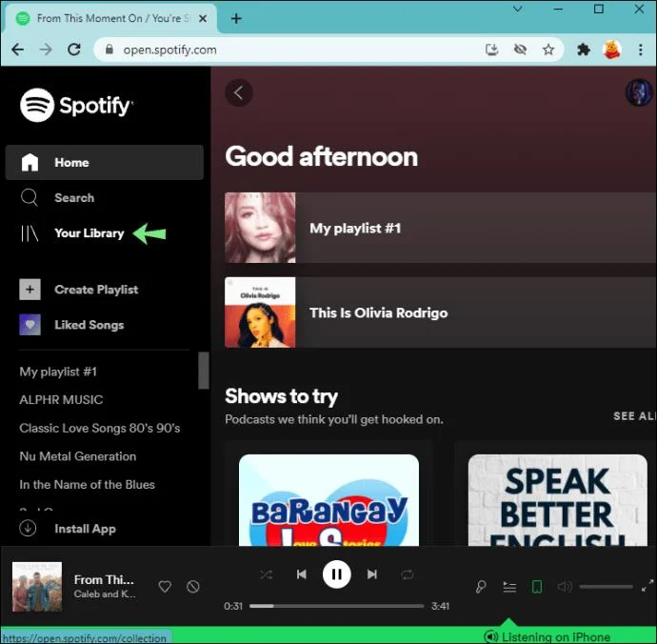Open the song title From Thi... link
The width and height of the screenshot is (657, 644).
click(104, 580)
